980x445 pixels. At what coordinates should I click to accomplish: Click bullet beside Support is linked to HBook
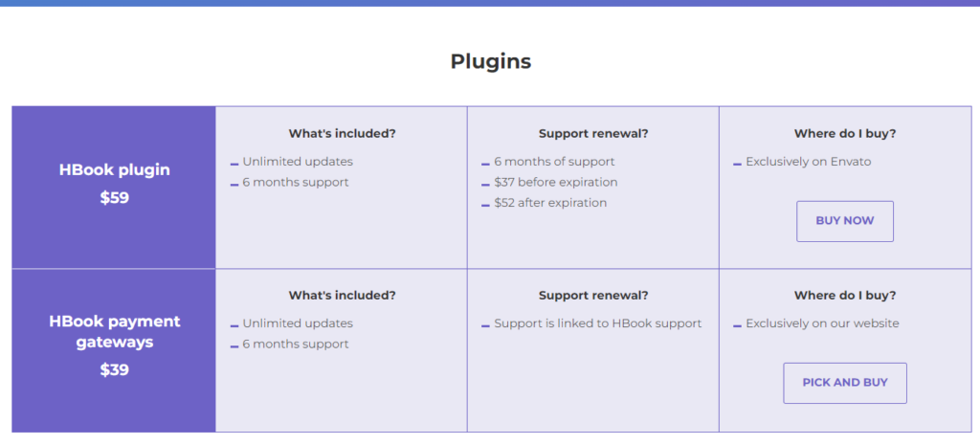(485, 326)
